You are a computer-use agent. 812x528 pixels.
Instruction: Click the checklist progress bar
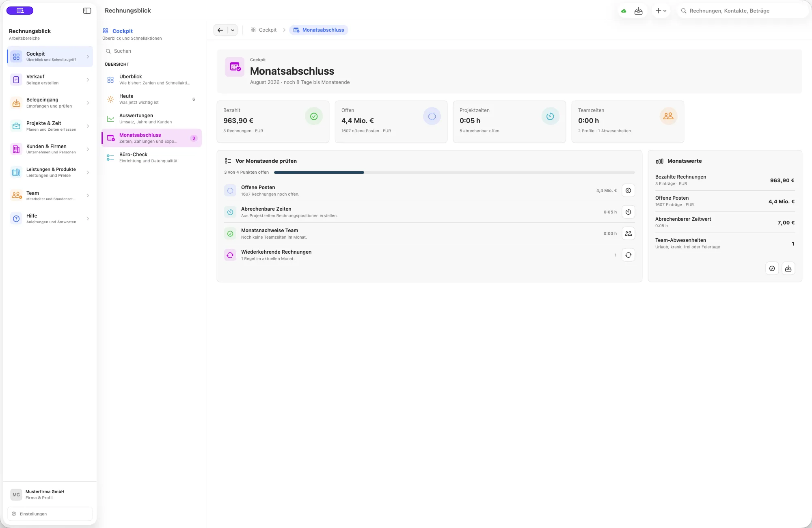point(454,172)
